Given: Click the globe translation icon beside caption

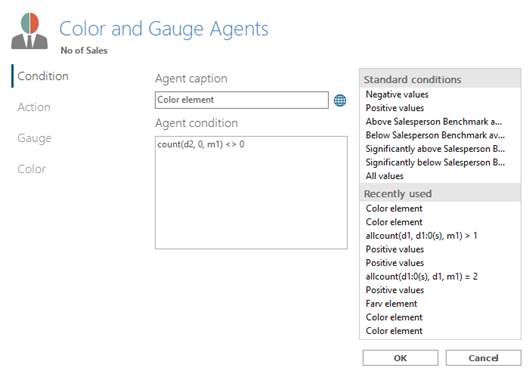Looking at the screenshot, I should pyautogui.click(x=340, y=100).
